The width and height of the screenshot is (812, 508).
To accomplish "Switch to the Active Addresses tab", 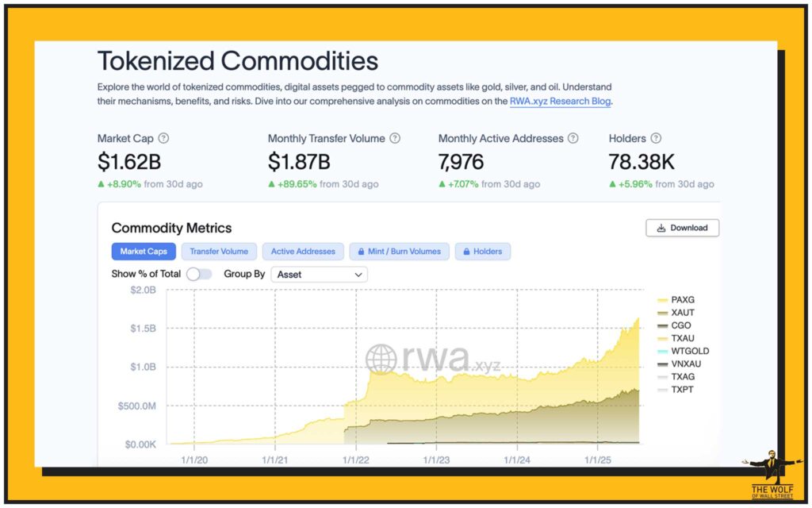I will pyautogui.click(x=303, y=252).
